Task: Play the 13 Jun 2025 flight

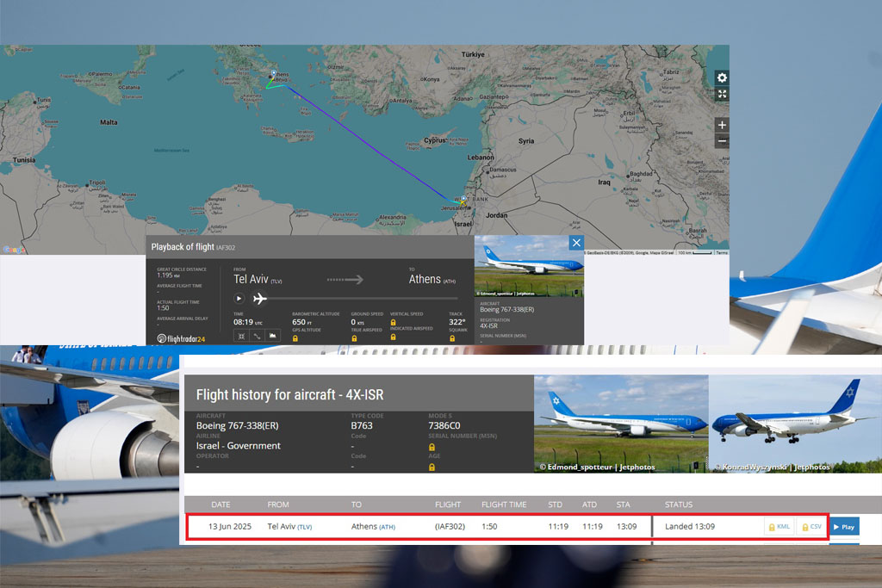Action: [x=844, y=527]
